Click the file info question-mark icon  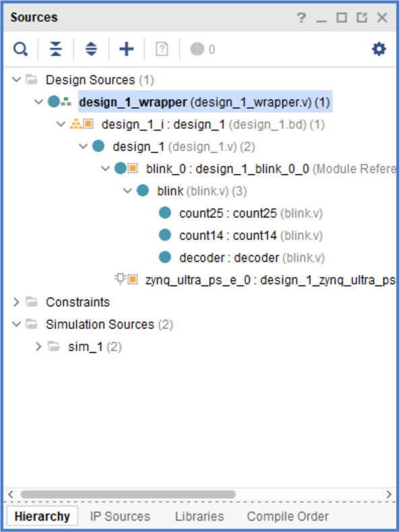(162, 49)
